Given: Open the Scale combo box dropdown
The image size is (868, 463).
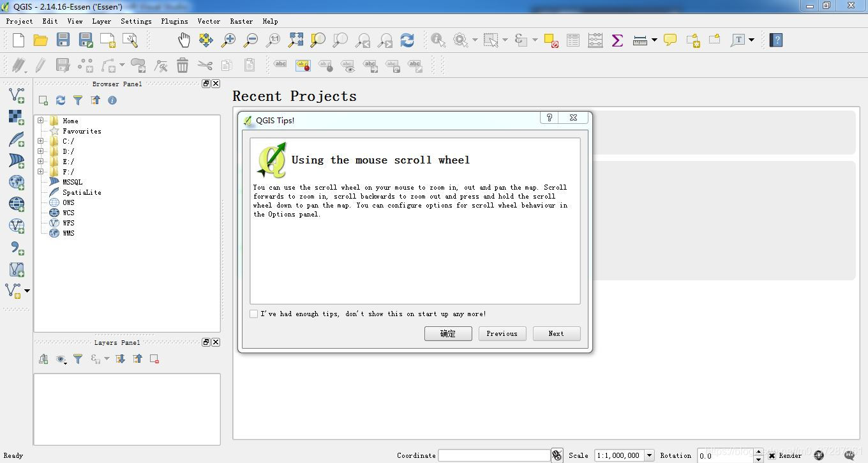Looking at the screenshot, I should pos(649,455).
